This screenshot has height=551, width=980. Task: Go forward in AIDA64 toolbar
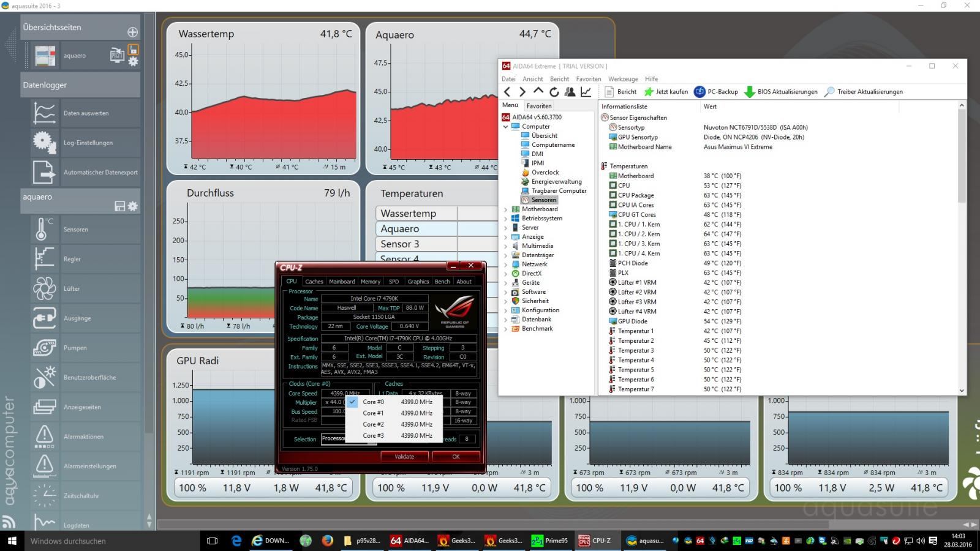coord(522,92)
